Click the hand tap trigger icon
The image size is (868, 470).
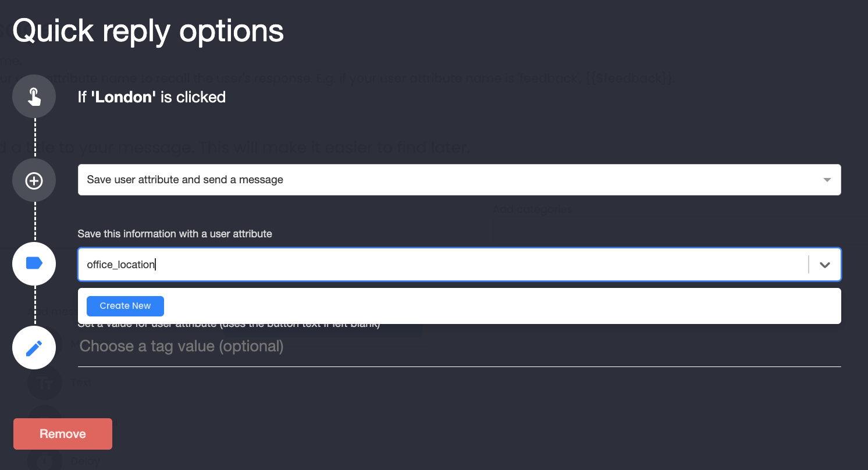[x=34, y=97]
